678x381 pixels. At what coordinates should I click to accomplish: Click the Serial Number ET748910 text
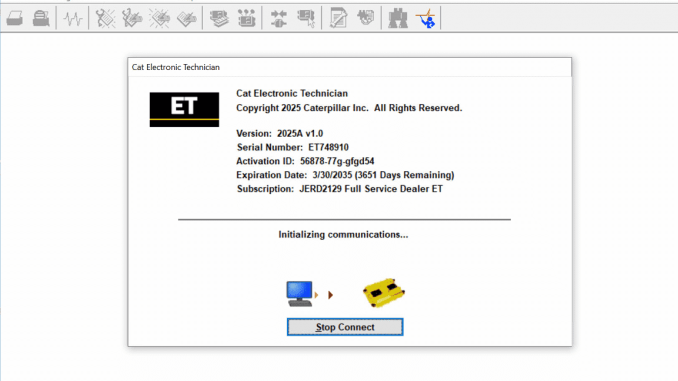292,147
